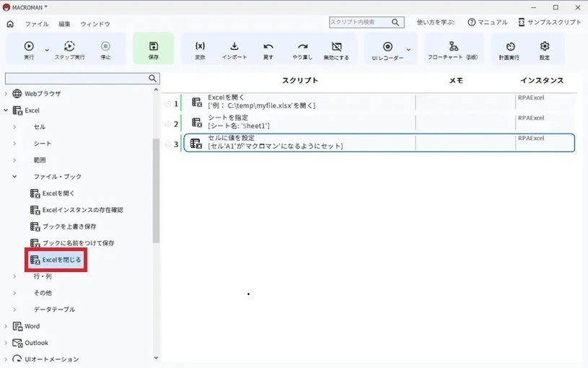
Task: Click 無効にする disable icon
Action: (336, 46)
